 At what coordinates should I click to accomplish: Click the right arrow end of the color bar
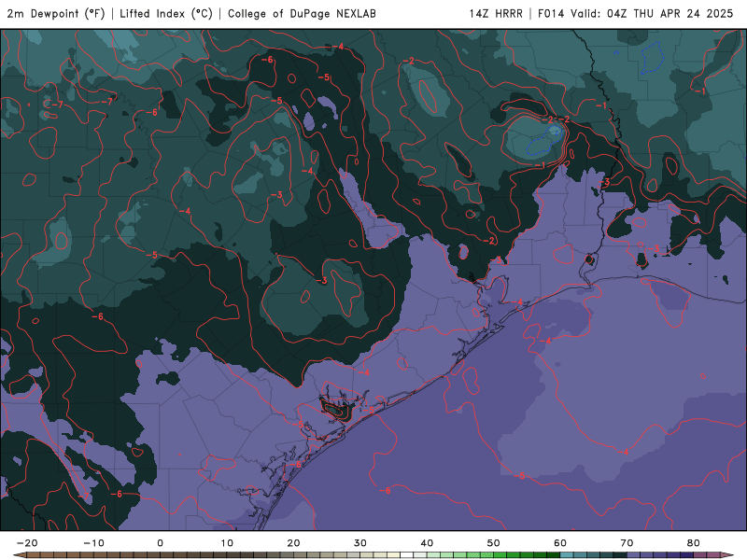coord(727,555)
